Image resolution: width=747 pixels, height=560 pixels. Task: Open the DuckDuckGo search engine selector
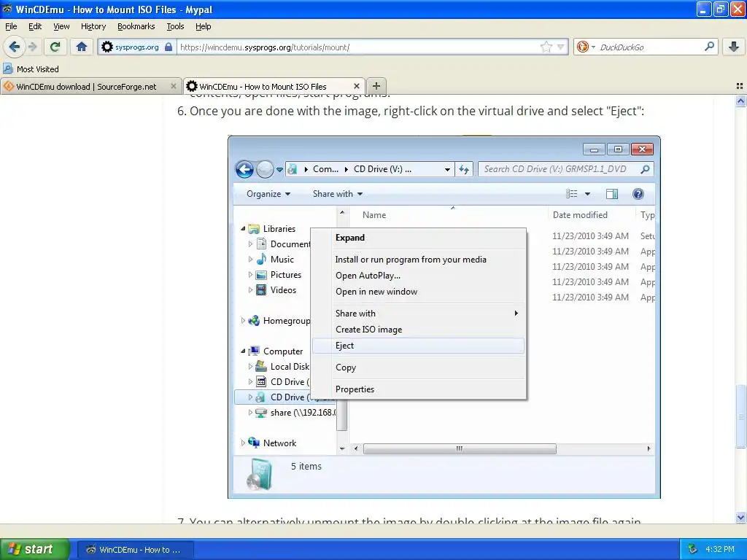pos(586,47)
